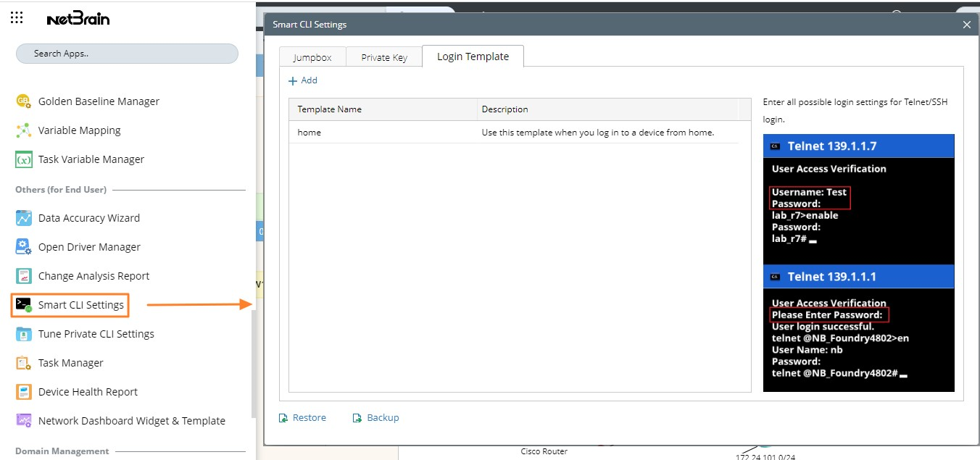Close the Smart CLI Settings dialog

pos(966,25)
